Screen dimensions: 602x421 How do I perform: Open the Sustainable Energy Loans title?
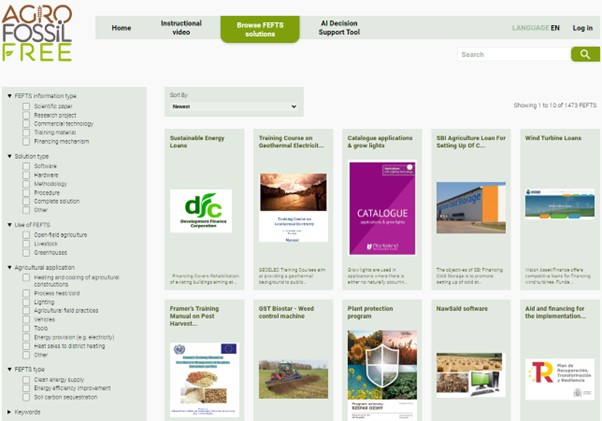pos(197,142)
